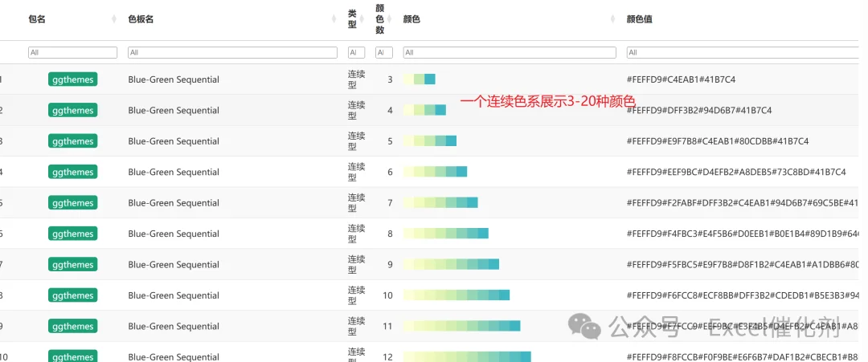Click the 8-color palette strip
Screen dimensions: 868x362
(445, 234)
